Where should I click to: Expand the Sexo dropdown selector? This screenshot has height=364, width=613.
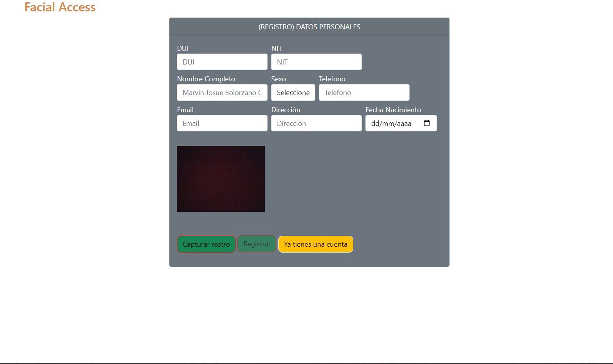click(293, 93)
